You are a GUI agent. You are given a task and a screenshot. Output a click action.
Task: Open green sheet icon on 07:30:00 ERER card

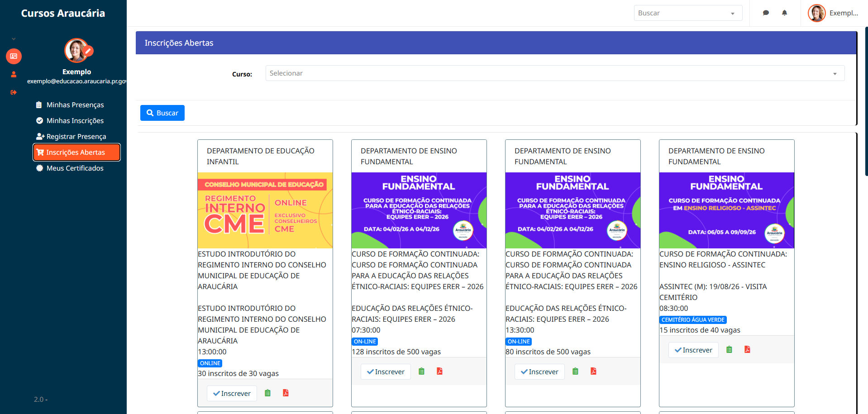pyautogui.click(x=421, y=371)
